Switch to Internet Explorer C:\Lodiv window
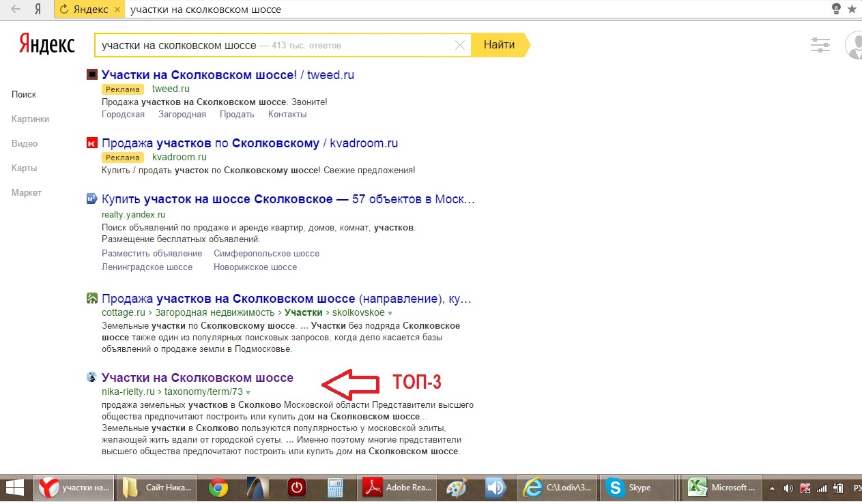Image resolution: width=862 pixels, height=504 pixels. click(558, 488)
